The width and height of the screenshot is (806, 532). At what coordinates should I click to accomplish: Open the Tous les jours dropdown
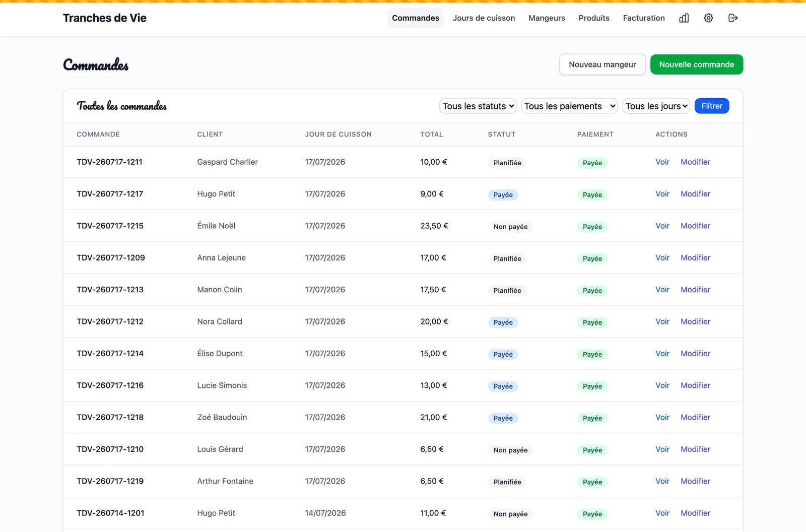pyautogui.click(x=656, y=106)
